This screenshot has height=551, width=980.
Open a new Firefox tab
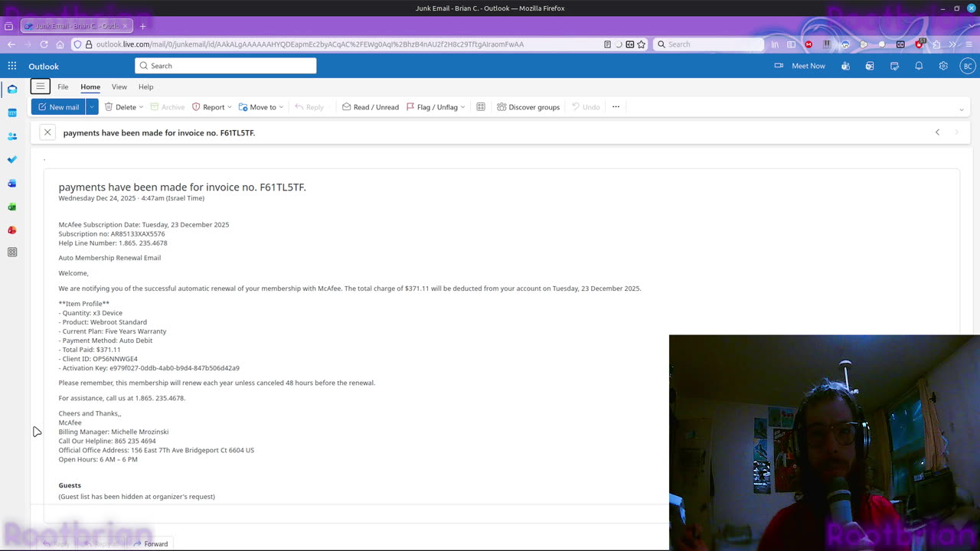(x=142, y=26)
